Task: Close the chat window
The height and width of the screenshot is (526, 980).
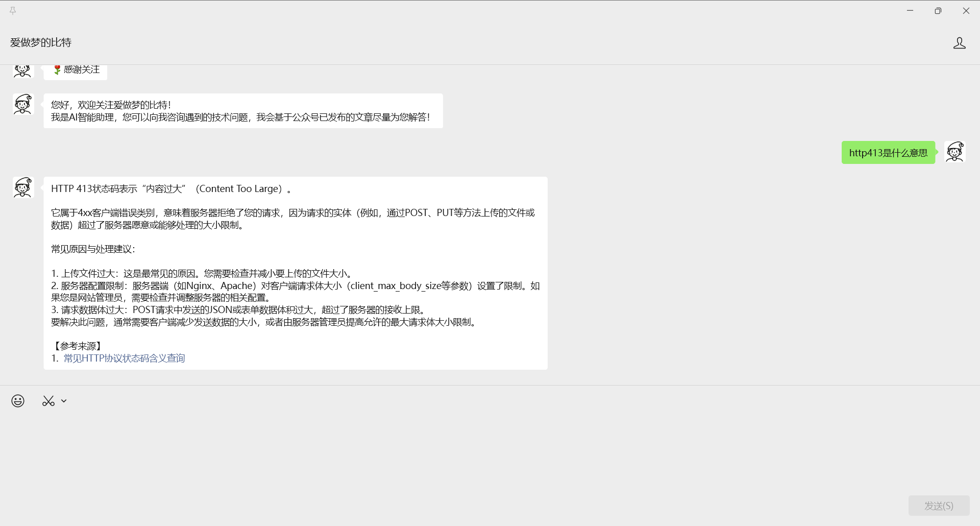Action: [966, 11]
